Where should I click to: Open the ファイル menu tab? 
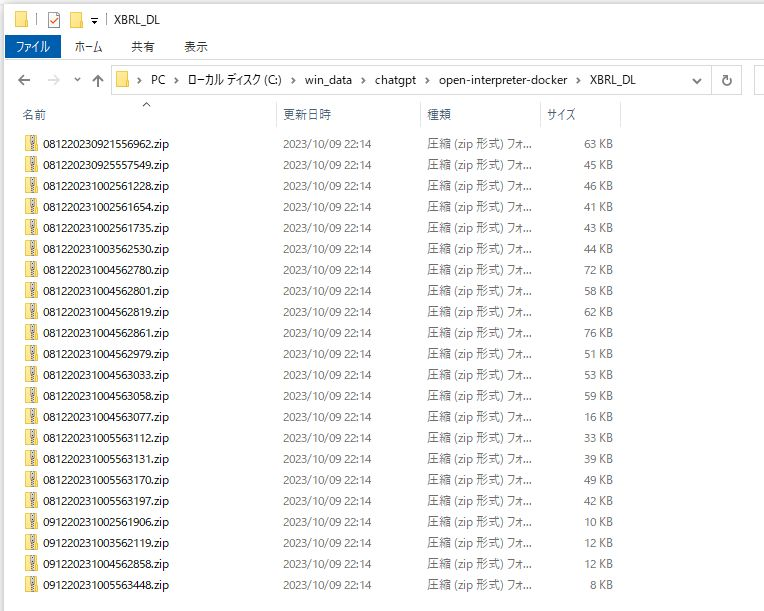click(33, 47)
